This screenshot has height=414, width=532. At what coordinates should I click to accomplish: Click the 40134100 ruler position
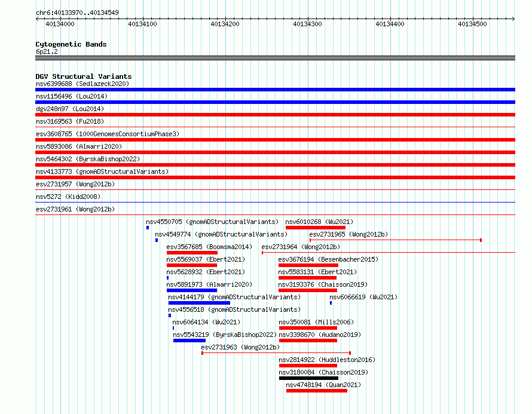(x=142, y=24)
